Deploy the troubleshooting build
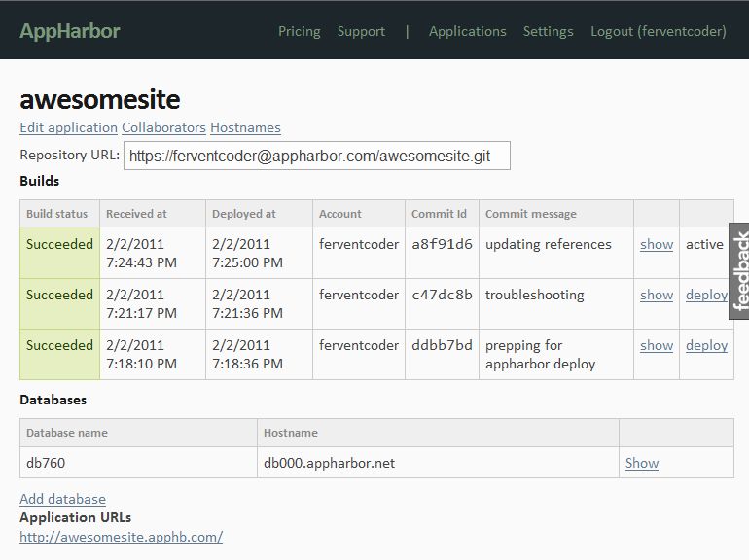Screen dimensions: 749x560 click(705, 296)
